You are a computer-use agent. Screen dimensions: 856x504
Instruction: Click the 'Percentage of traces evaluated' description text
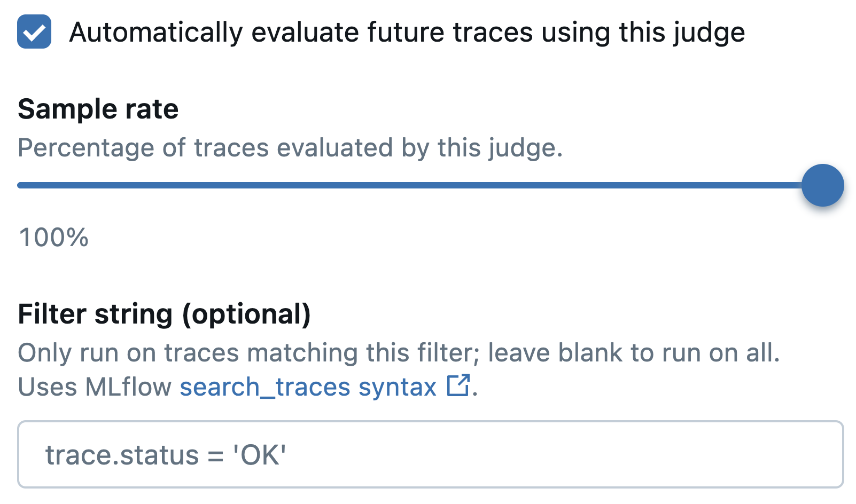tap(291, 148)
